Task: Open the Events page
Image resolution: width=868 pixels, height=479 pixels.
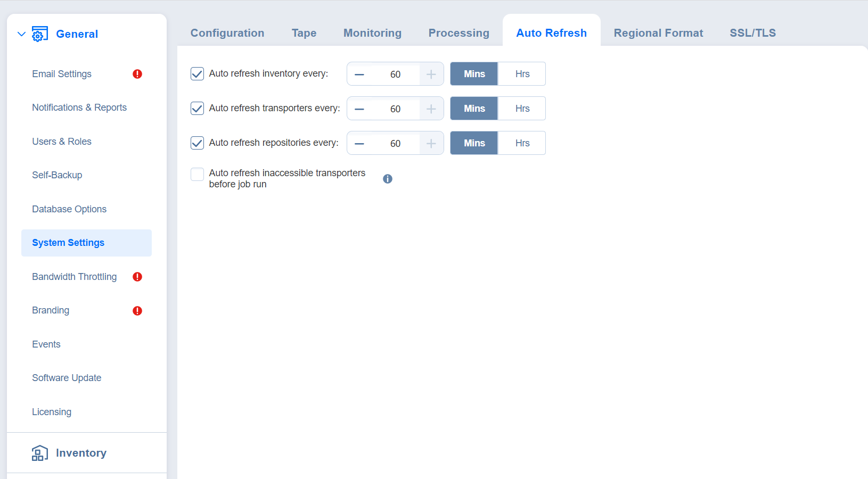Action: click(46, 344)
